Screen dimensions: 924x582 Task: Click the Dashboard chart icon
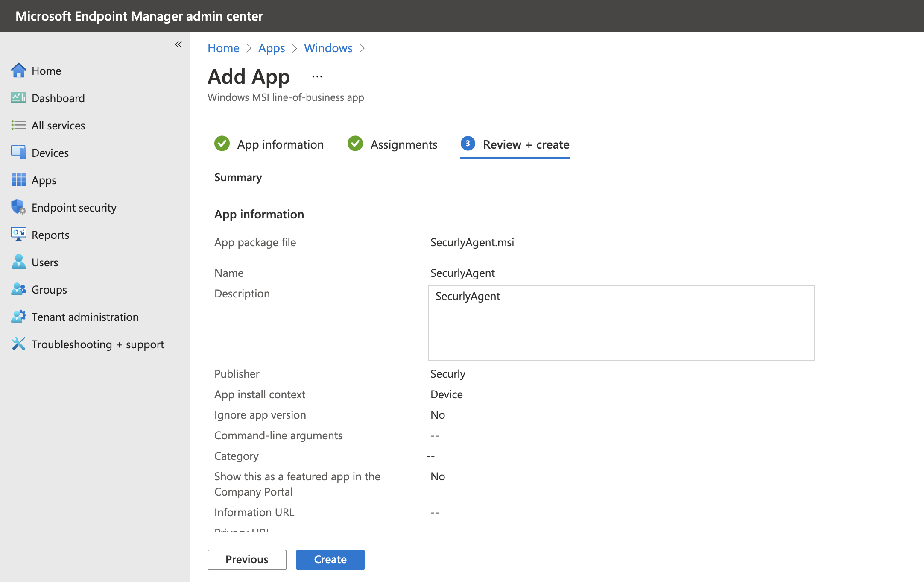(19, 98)
